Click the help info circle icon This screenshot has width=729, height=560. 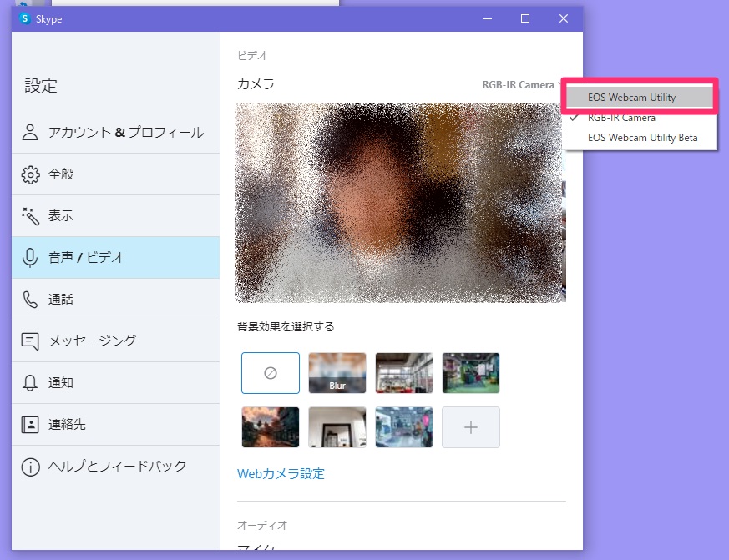(30, 467)
